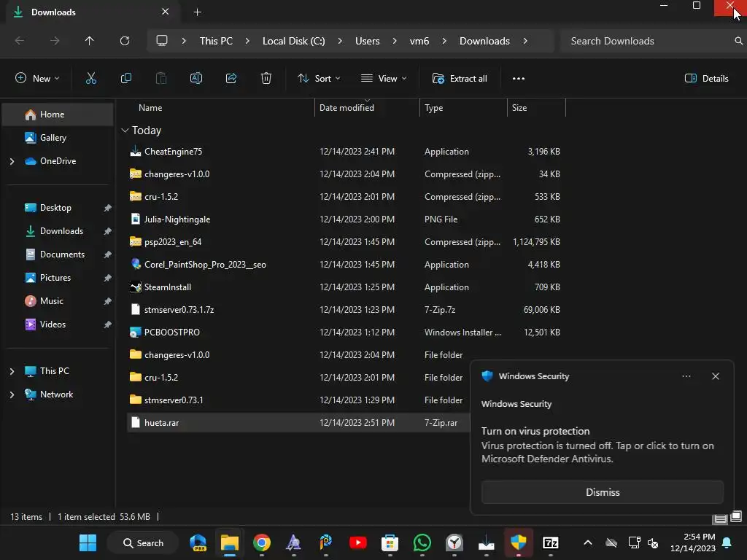Click This PC breadcrumb
The image size is (747, 560).
(216, 41)
